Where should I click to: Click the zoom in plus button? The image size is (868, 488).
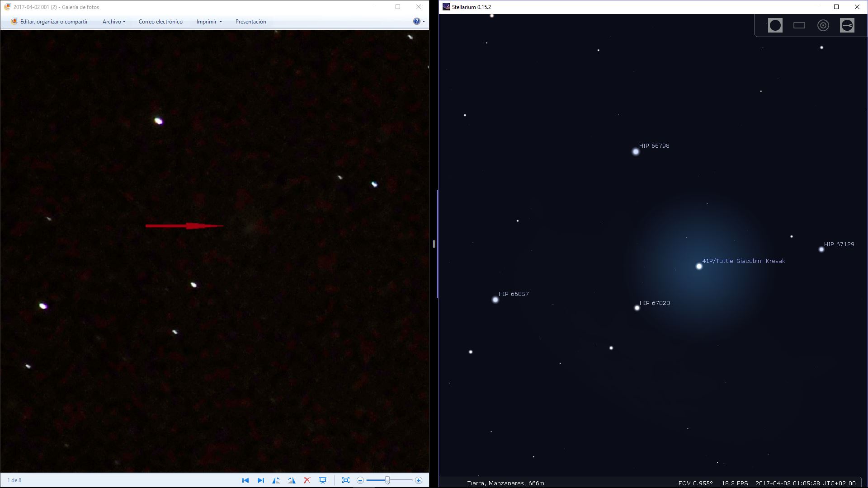click(x=419, y=480)
